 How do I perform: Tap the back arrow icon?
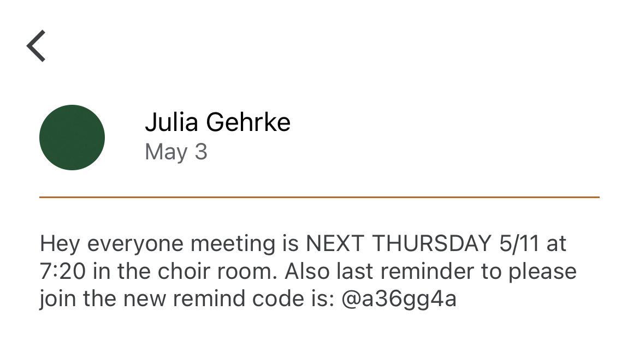[36, 46]
